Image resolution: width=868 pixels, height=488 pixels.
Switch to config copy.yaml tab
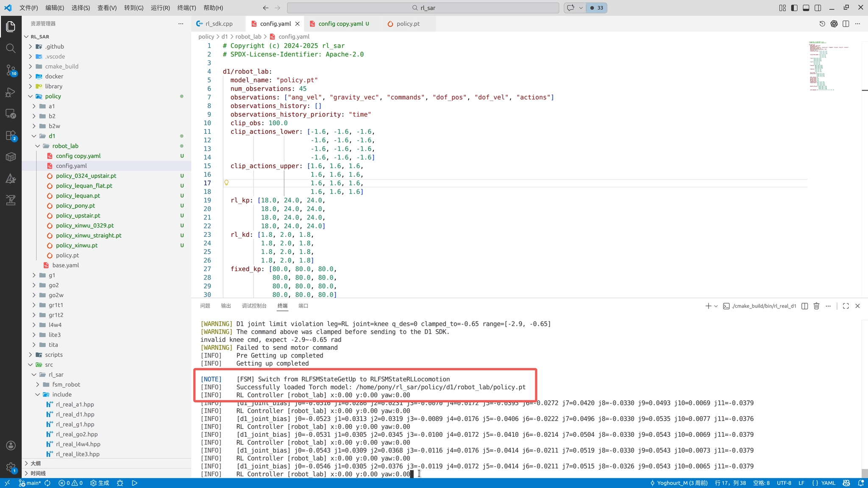point(340,24)
